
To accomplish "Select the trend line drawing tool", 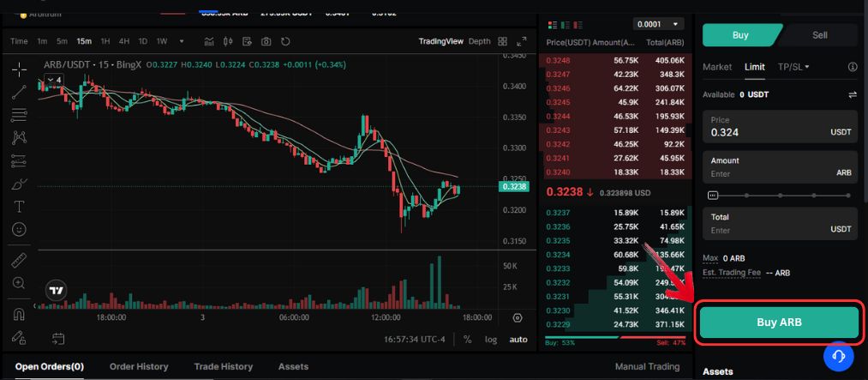I will pos(19,92).
